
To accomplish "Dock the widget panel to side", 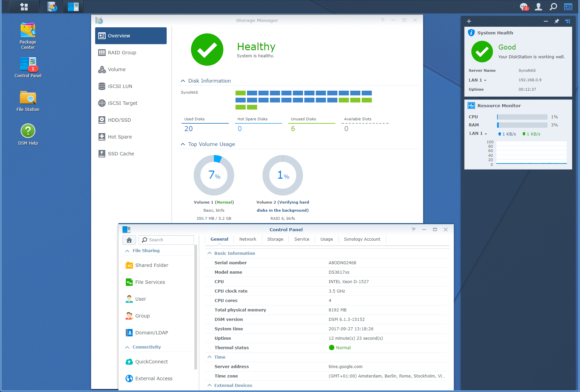I will [568, 21].
